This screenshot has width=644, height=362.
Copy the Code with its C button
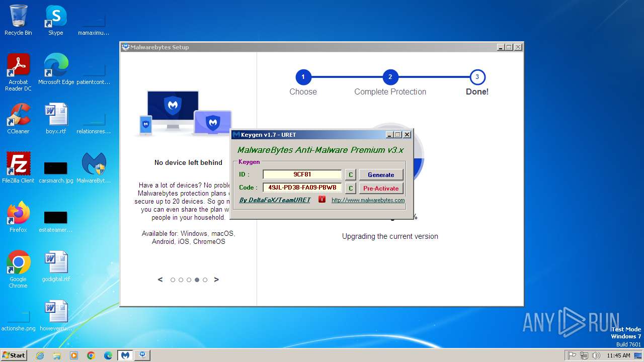(x=351, y=188)
